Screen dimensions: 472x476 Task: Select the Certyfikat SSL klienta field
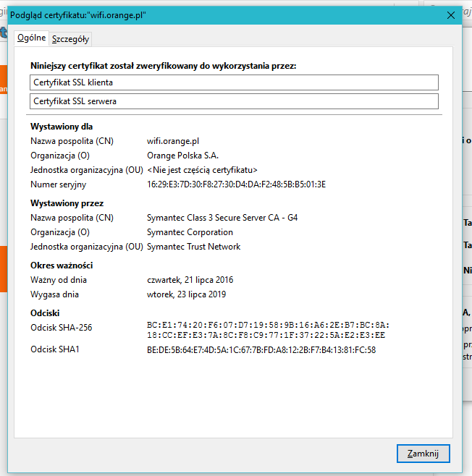tap(234, 82)
